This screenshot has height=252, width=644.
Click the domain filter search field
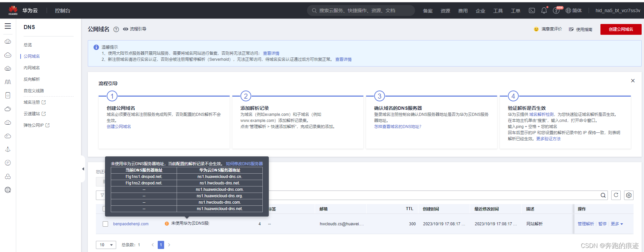tap(351, 195)
